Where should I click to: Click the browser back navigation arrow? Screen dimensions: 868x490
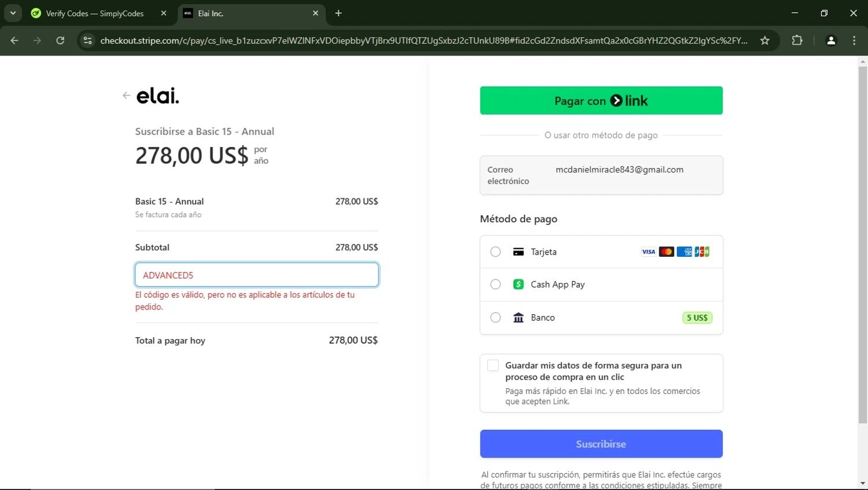pos(14,40)
